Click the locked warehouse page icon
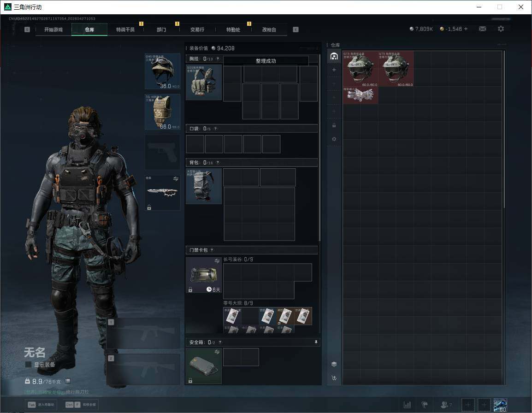Screen dimensions: 532x413 tap(334, 125)
